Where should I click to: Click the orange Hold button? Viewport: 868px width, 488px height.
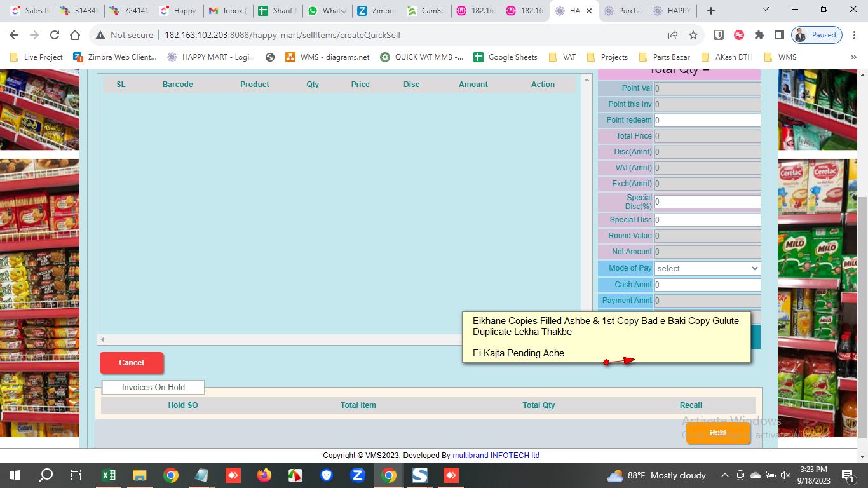coord(718,433)
